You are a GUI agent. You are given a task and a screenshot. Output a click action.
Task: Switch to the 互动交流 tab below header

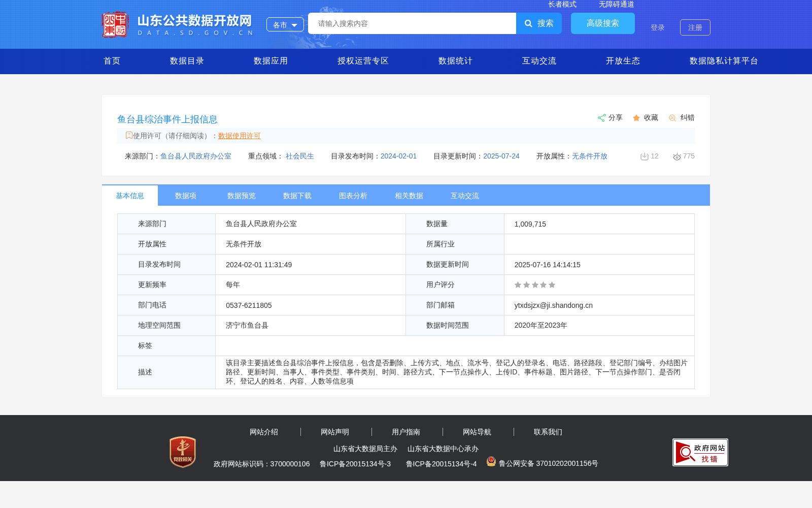(465, 196)
